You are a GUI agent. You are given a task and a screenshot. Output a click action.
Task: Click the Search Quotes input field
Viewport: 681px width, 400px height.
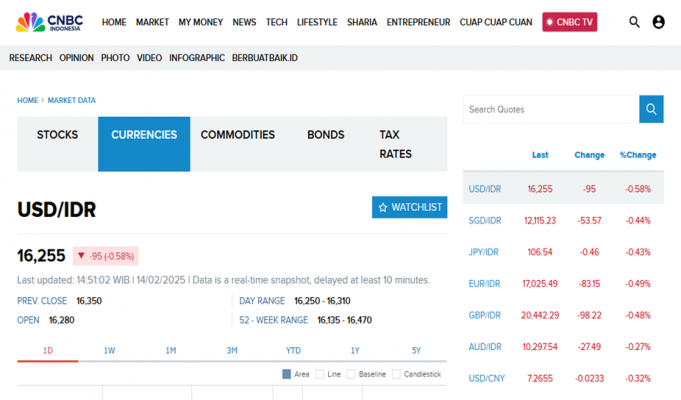coord(550,109)
